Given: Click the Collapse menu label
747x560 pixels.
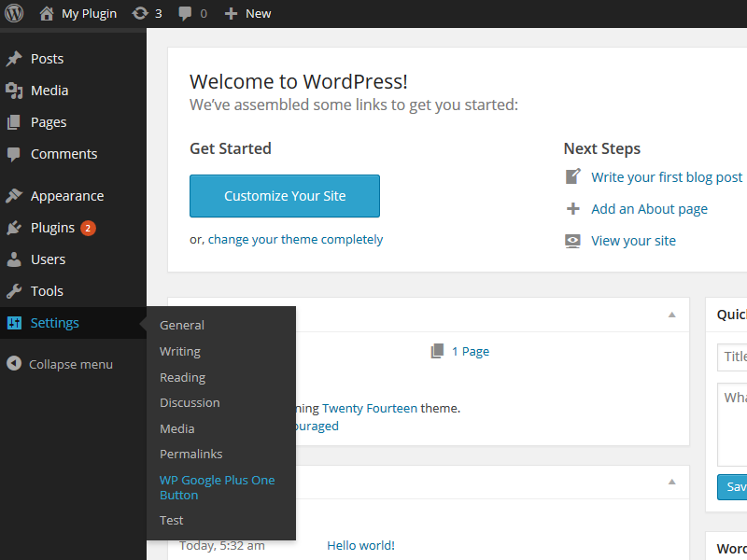Looking at the screenshot, I should 71,364.
